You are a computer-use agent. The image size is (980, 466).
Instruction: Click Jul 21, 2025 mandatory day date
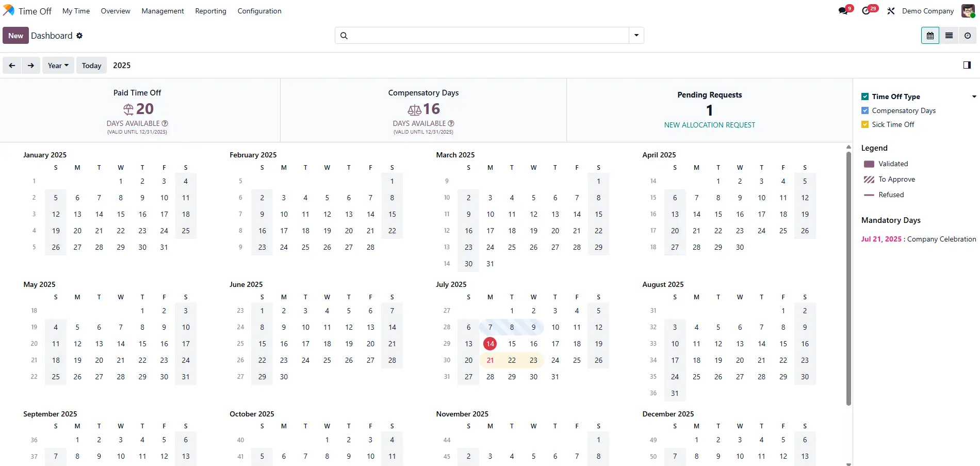[881, 239]
